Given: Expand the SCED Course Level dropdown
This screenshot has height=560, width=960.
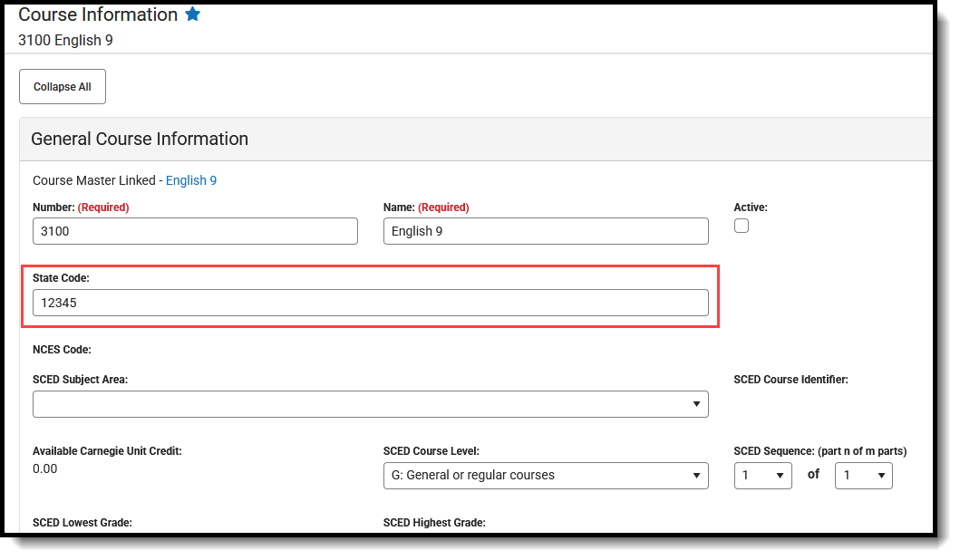Looking at the screenshot, I should tap(546, 475).
